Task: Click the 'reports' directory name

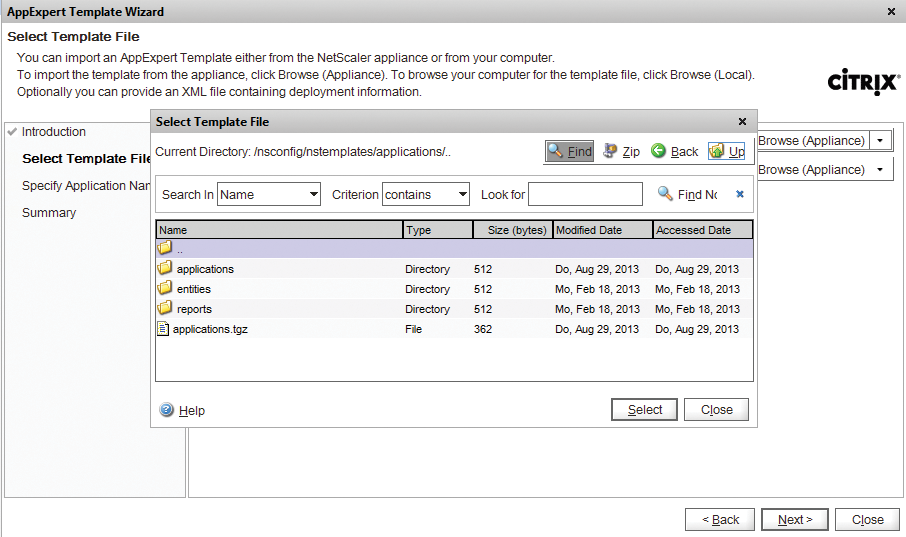Action: coord(194,309)
